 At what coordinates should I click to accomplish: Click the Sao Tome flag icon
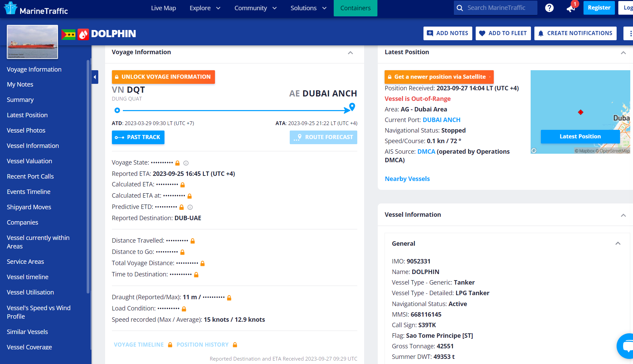tap(69, 34)
